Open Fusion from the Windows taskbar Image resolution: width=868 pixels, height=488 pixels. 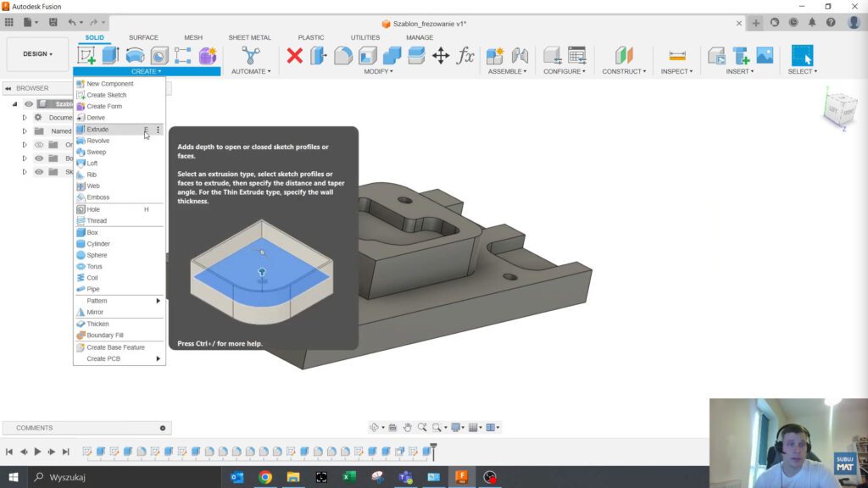tap(462, 477)
